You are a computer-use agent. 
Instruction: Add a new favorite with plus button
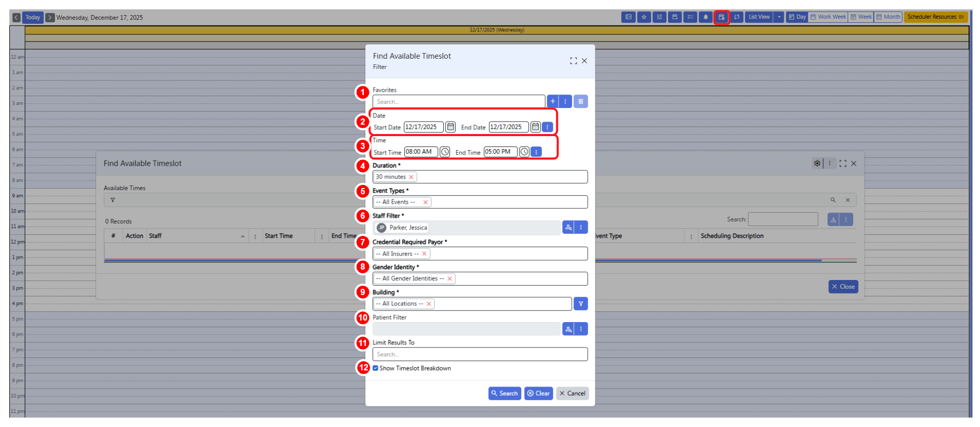click(553, 101)
